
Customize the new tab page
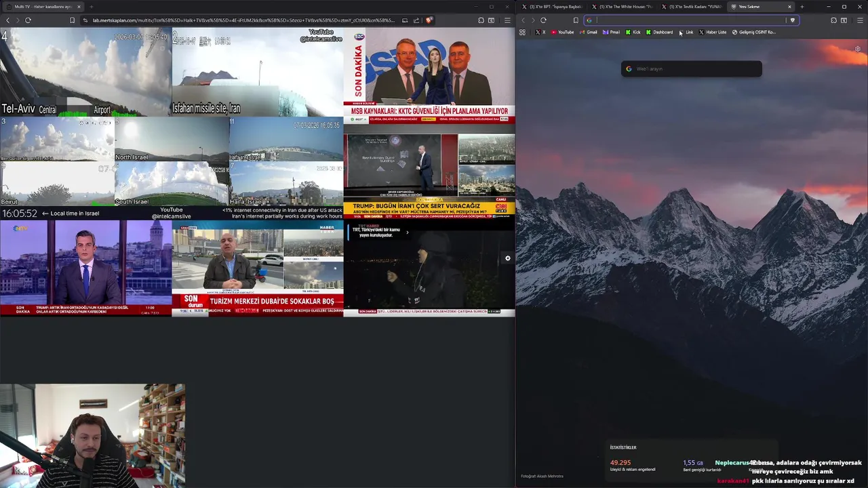pyautogui.click(x=858, y=49)
